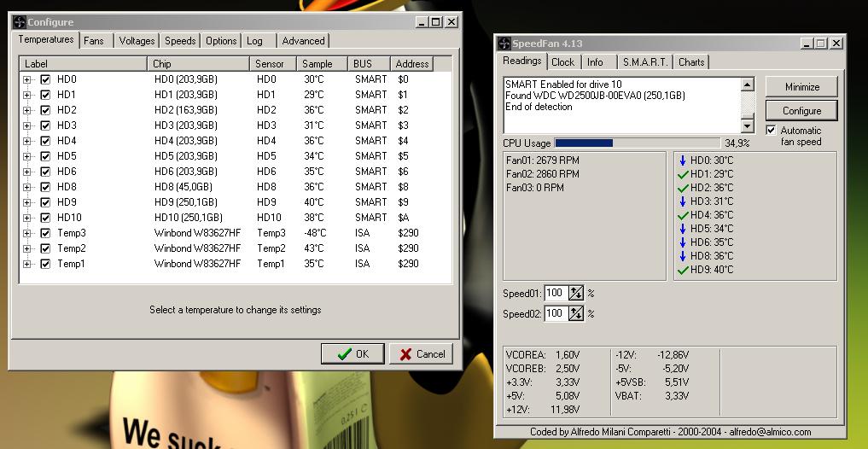The width and height of the screenshot is (868, 449).
Task: Click the Configure window fan icon
Action: point(20,22)
